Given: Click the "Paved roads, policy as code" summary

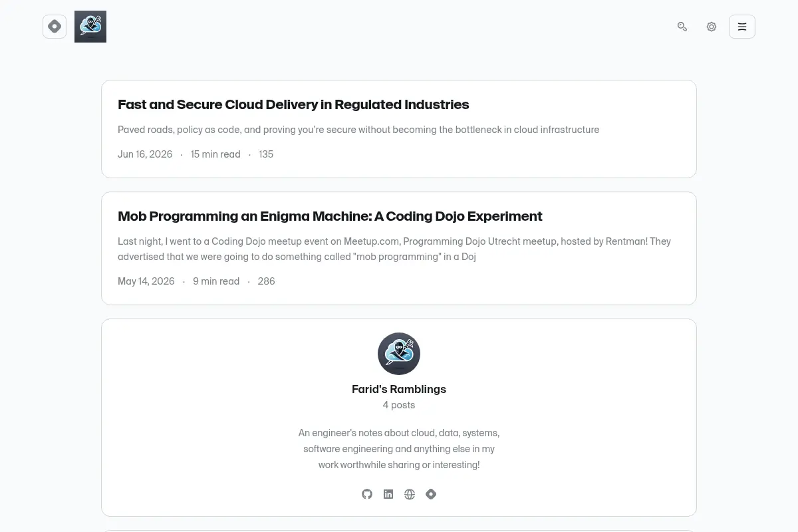Looking at the screenshot, I should pyautogui.click(x=358, y=130).
